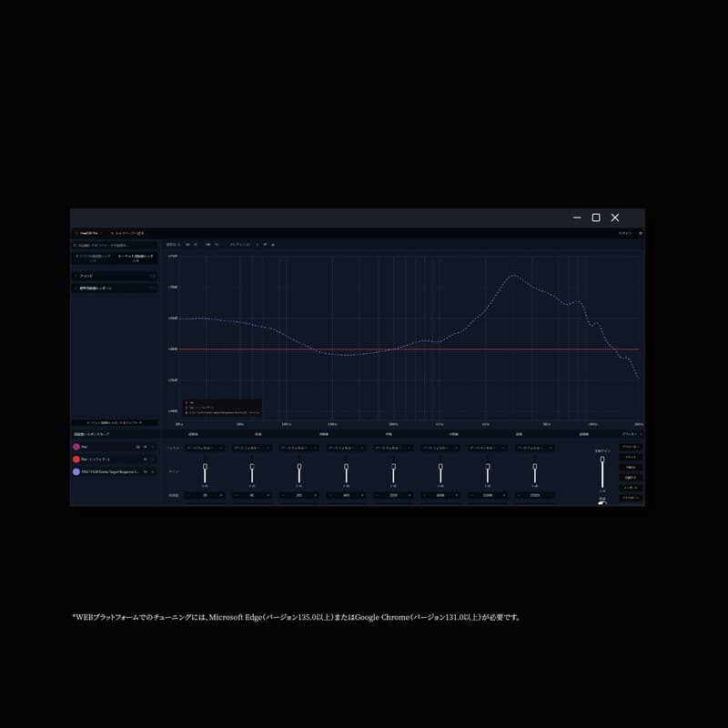Click the search icon in the left sidebar search box
The height and width of the screenshot is (728, 728).
click(73, 248)
